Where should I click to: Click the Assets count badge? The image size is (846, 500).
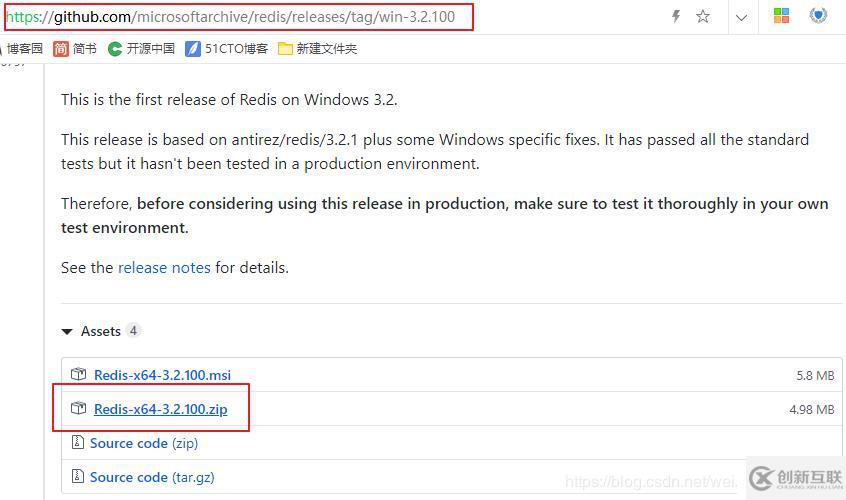(x=133, y=330)
